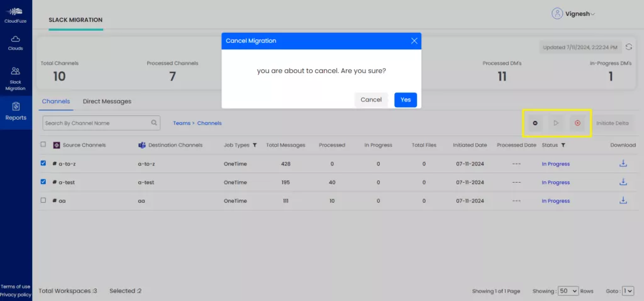Click the CloudFuze logo icon
644x301 pixels.
(16, 11)
